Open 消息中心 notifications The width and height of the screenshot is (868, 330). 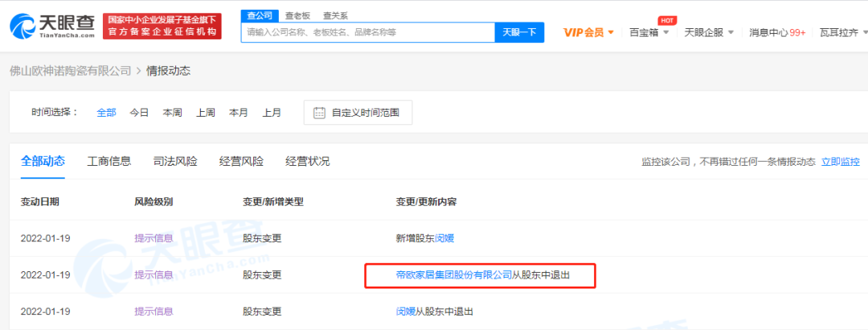(x=777, y=32)
